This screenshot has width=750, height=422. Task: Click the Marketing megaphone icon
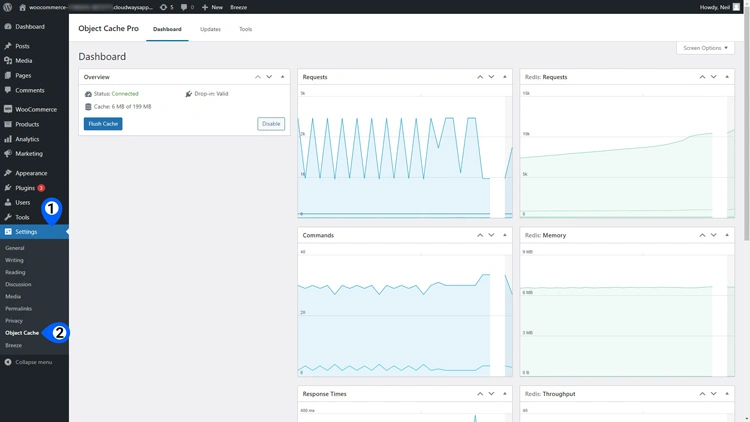pos(8,154)
